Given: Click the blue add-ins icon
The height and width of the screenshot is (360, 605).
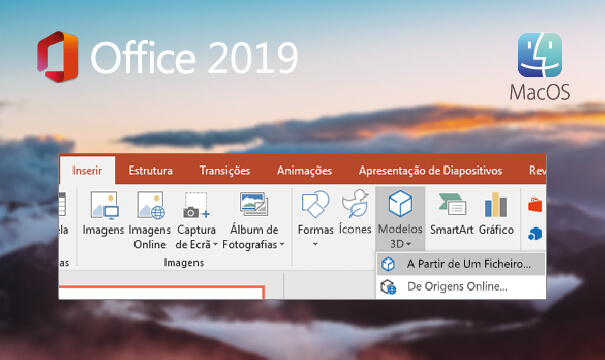Looking at the screenshot, I should pos(535,233).
